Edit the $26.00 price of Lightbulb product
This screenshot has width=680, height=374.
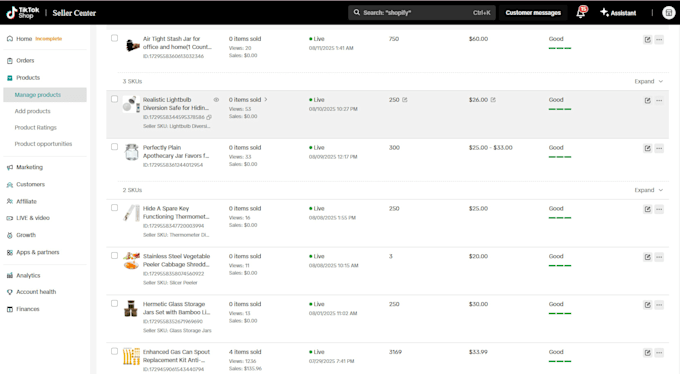click(493, 100)
